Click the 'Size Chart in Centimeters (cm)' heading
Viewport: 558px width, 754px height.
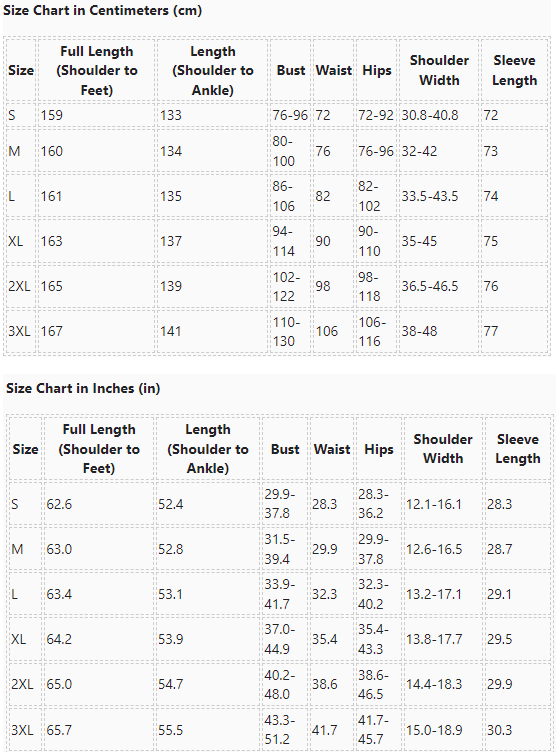[102, 11]
